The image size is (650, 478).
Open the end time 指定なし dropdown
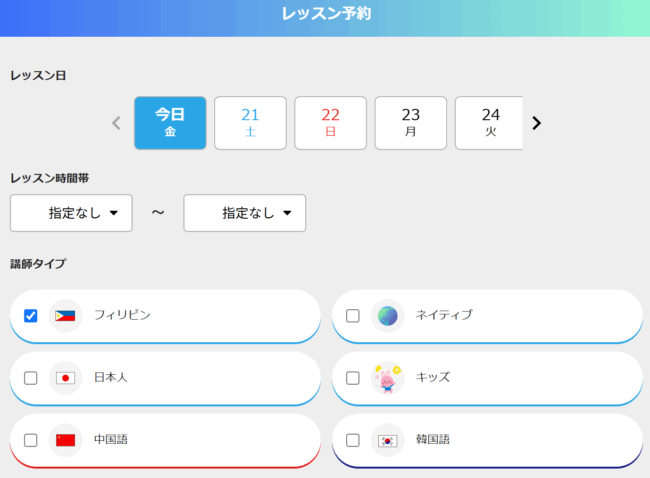(245, 213)
